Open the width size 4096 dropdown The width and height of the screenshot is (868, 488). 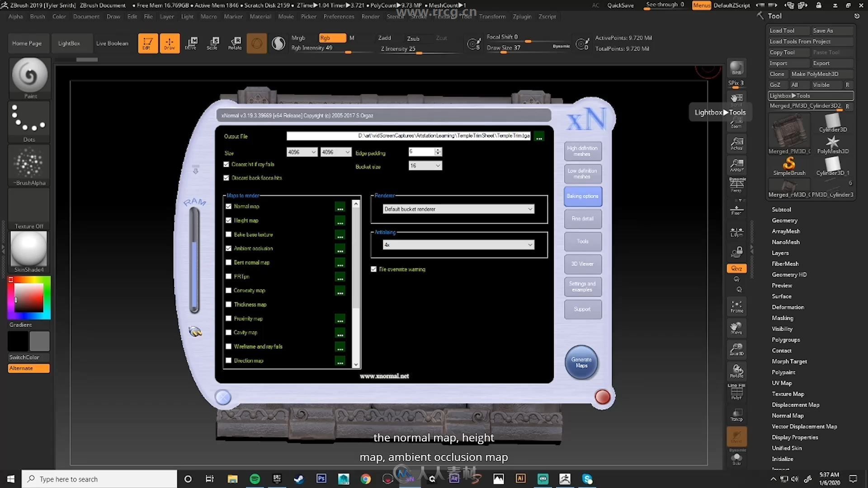pyautogui.click(x=302, y=152)
